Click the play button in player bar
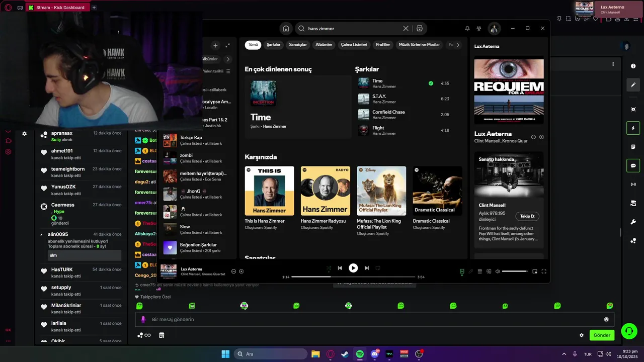Viewport: 644px width, 362px height. pyautogui.click(x=353, y=268)
